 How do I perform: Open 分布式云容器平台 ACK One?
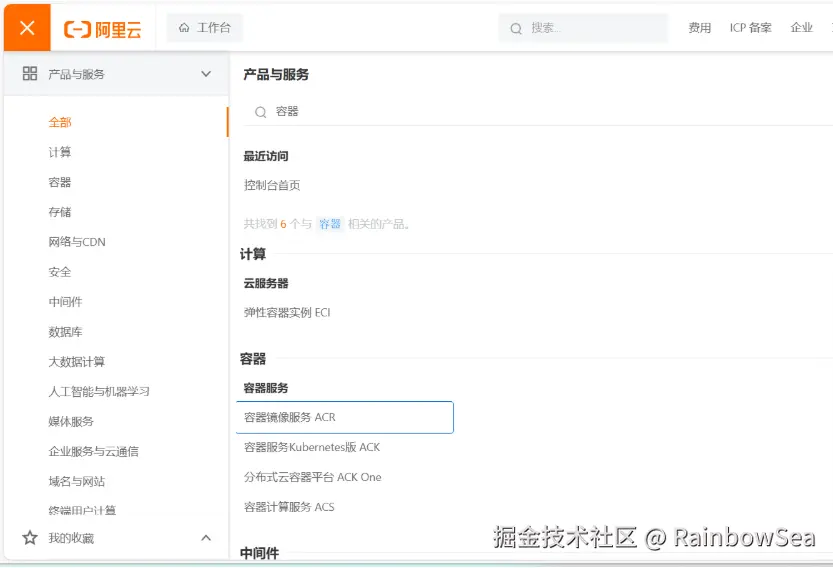pos(312,477)
